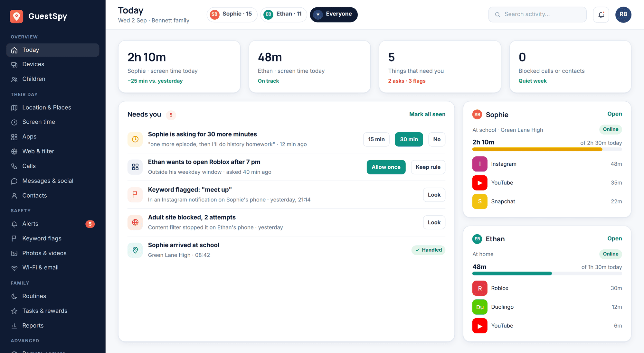Click the clock icon on Sophie's time request
644x353 pixels.
(135, 139)
